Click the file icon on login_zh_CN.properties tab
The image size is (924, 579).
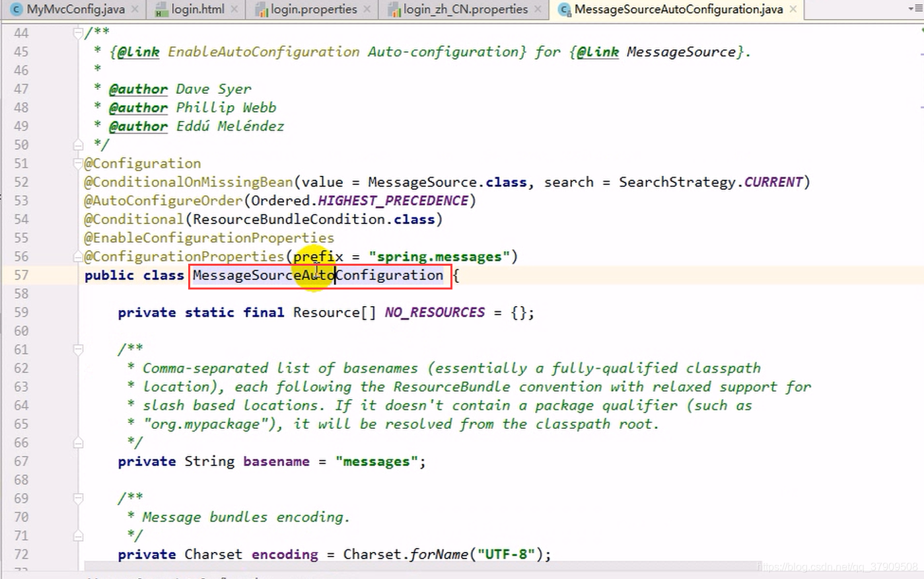(x=394, y=10)
